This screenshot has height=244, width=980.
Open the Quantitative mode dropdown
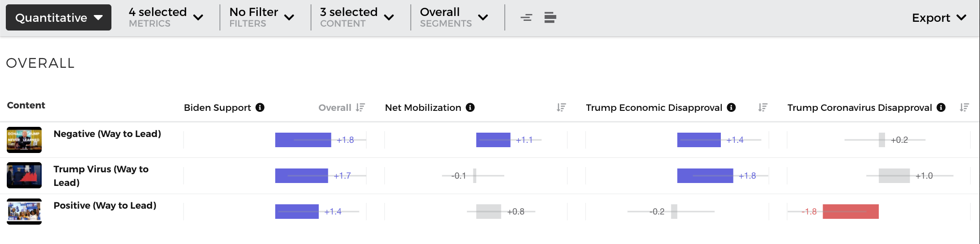click(59, 18)
